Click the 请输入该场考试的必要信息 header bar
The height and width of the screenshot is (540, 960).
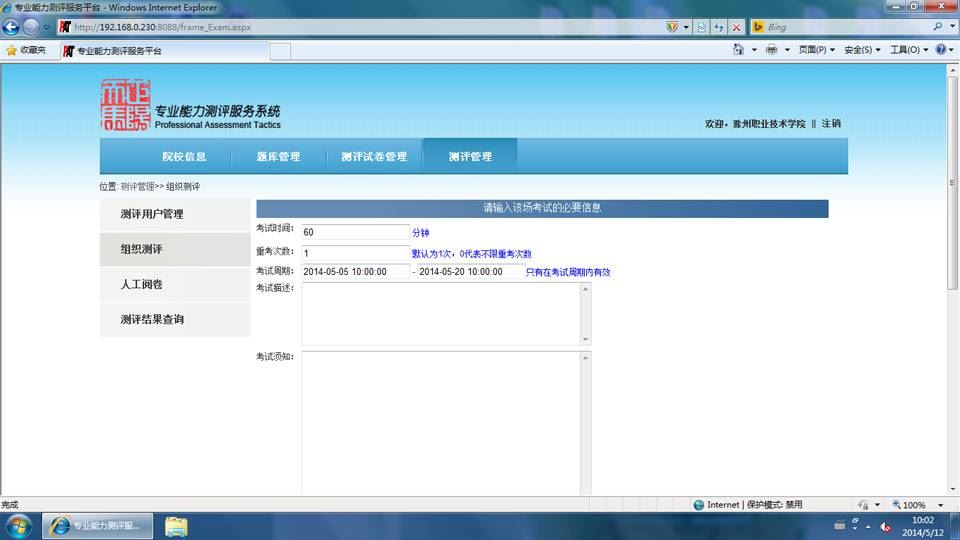tap(542, 208)
